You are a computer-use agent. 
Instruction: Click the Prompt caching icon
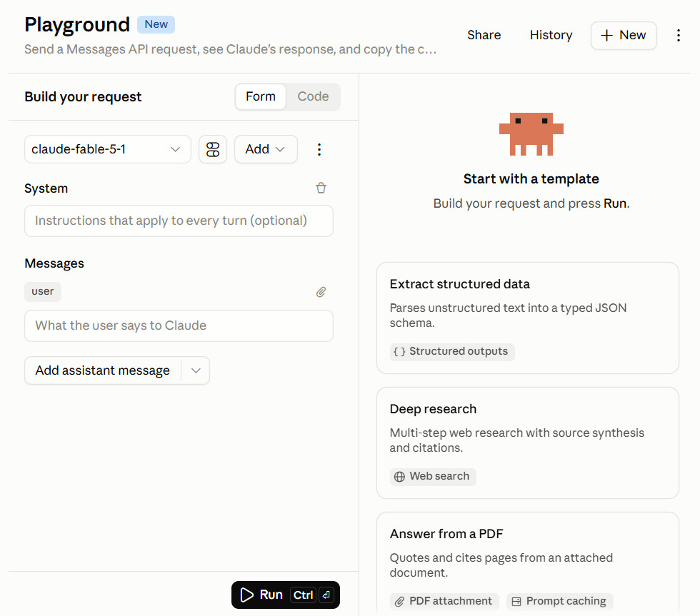pos(516,601)
